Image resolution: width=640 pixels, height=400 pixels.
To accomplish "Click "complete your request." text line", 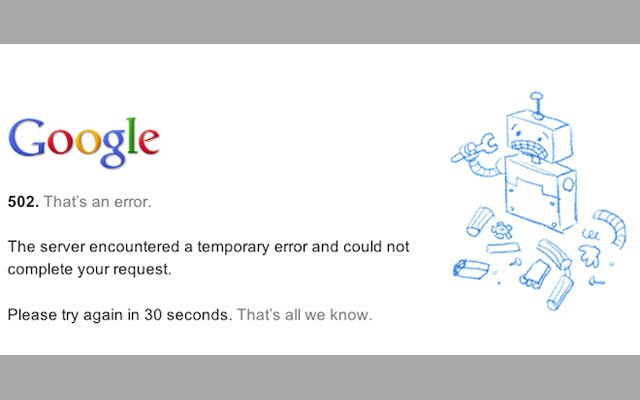I will coord(89,270).
